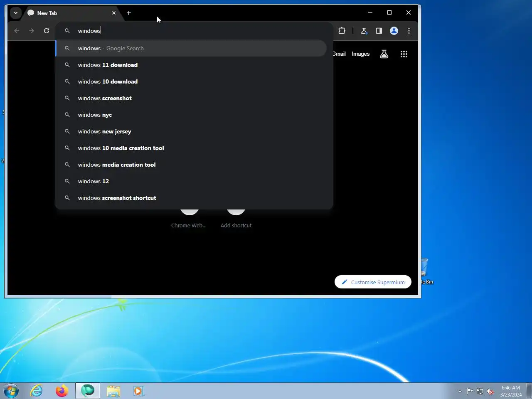Open network tray icon
The height and width of the screenshot is (399, 532).
[480, 391]
